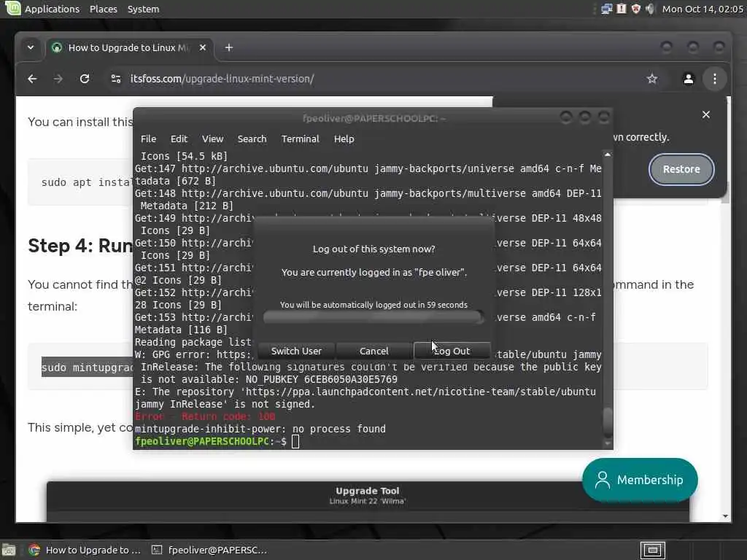This screenshot has height=560, width=747.
Task: Click the Restore button
Action: 681,169
